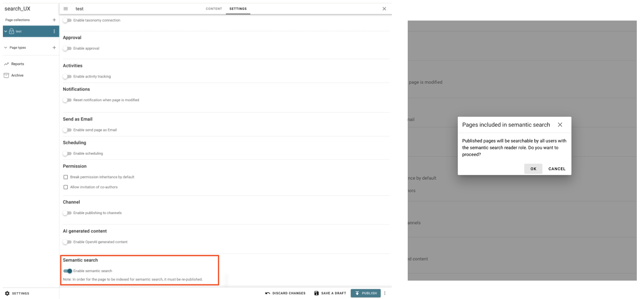Toggle Enable scheduling switch
644x299 pixels.
(x=67, y=154)
